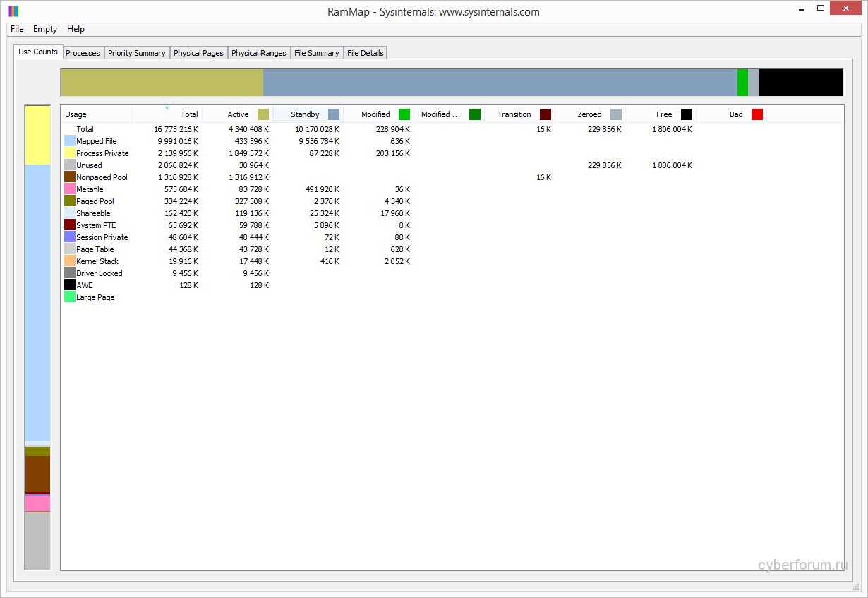Click the Large Page green color icon
The height and width of the screenshot is (598, 868).
click(x=70, y=297)
